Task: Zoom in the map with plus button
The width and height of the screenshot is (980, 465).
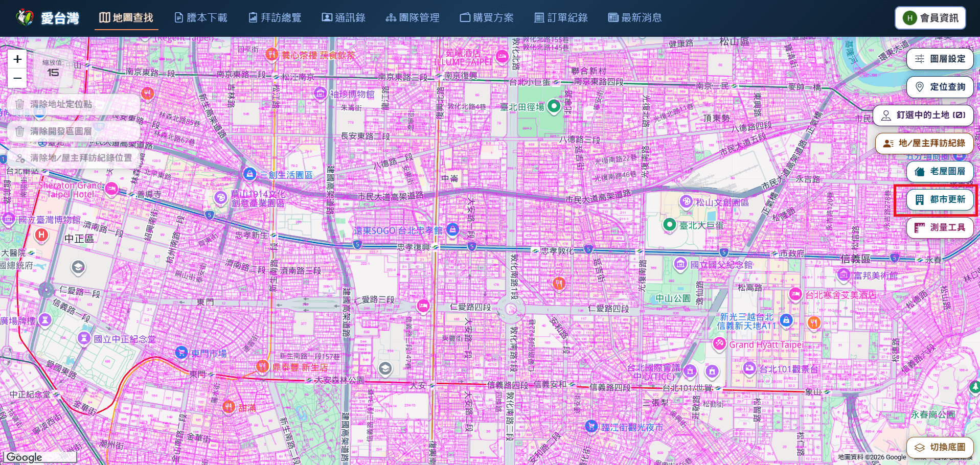Action: tap(17, 59)
